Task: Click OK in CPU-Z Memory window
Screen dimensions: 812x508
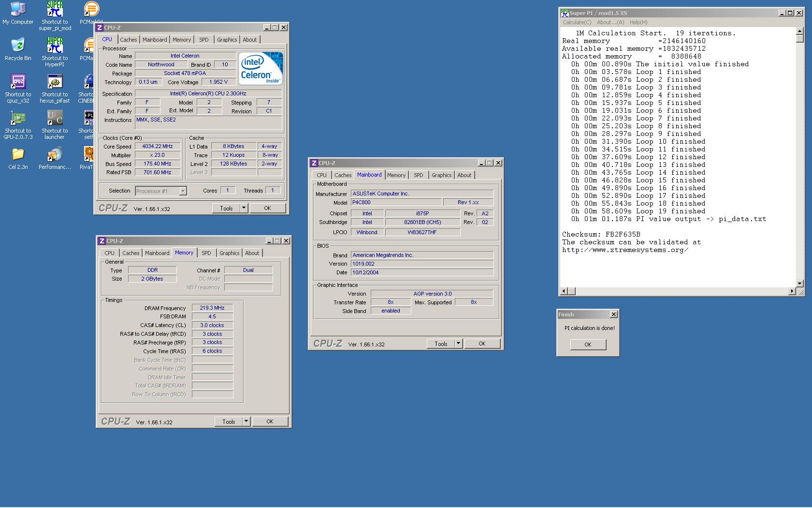Action: [x=270, y=421]
